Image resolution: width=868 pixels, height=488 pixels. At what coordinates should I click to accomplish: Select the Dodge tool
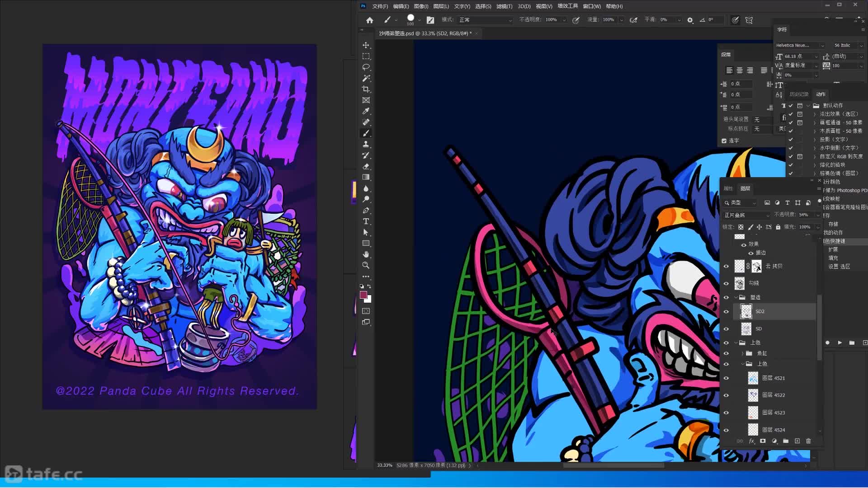click(x=366, y=199)
